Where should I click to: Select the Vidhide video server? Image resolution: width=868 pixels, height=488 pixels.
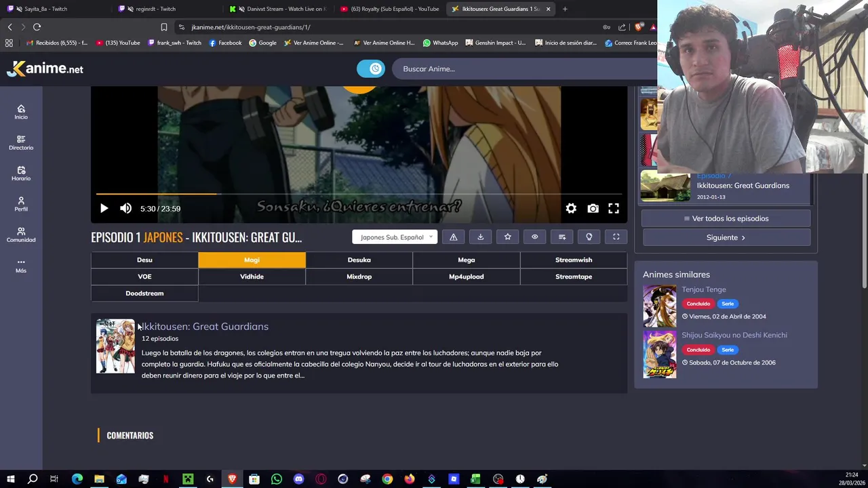[252, 277]
